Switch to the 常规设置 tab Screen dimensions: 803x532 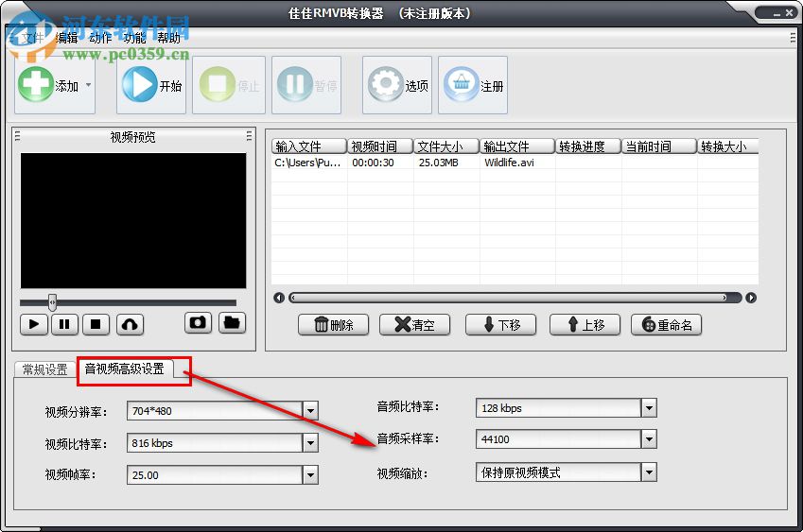(x=45, y=369)
